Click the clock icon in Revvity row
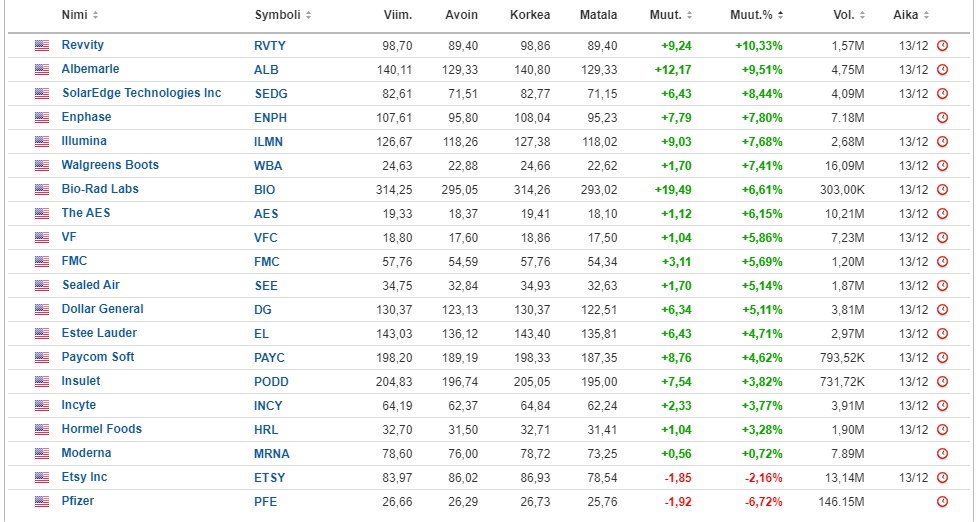 click(942, 46)
